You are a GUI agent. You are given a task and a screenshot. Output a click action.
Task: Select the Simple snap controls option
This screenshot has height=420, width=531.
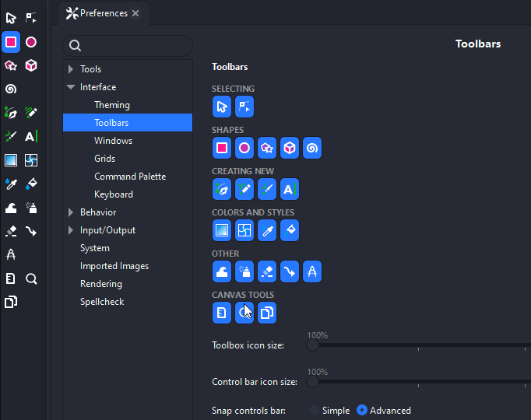coord(315,411)
